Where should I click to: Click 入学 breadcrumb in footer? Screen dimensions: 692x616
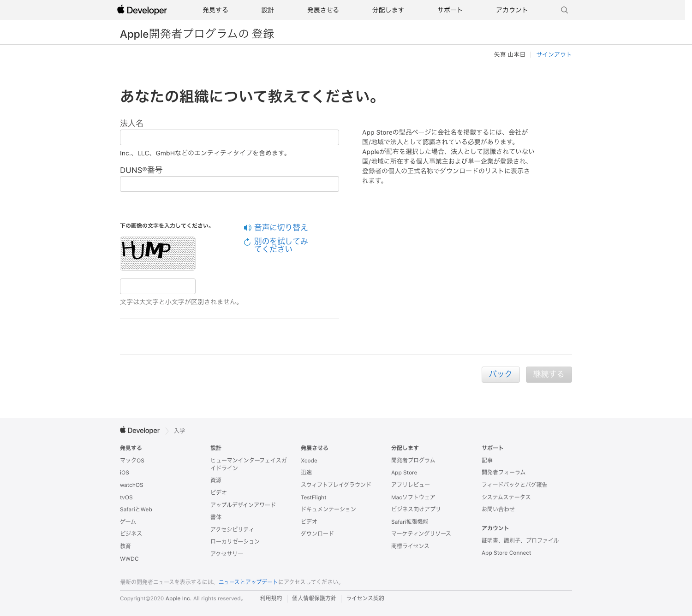pos(179,431)
